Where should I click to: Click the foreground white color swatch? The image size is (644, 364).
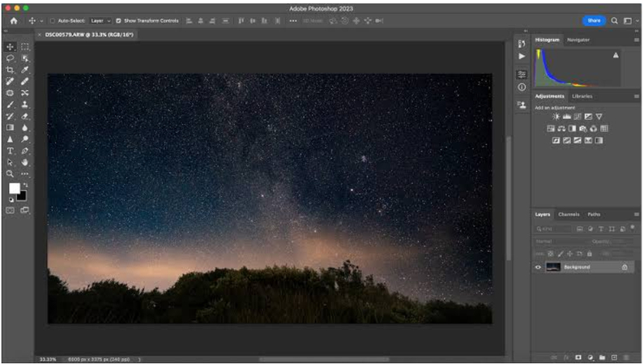[x=15, y=188]
